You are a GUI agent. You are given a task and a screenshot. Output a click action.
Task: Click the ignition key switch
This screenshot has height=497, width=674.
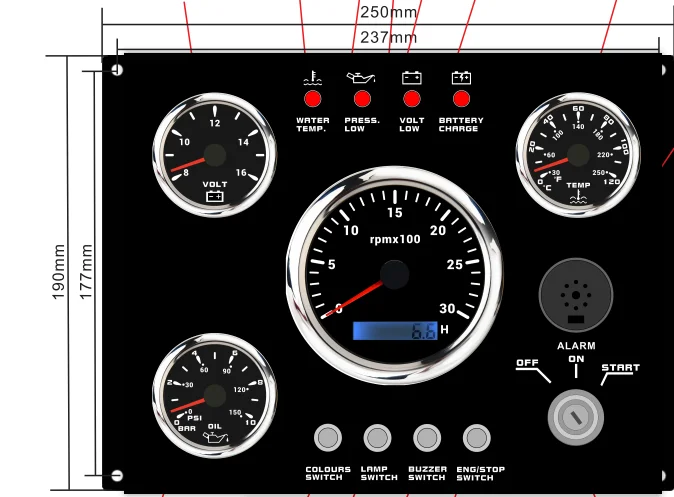coord(576,416)
